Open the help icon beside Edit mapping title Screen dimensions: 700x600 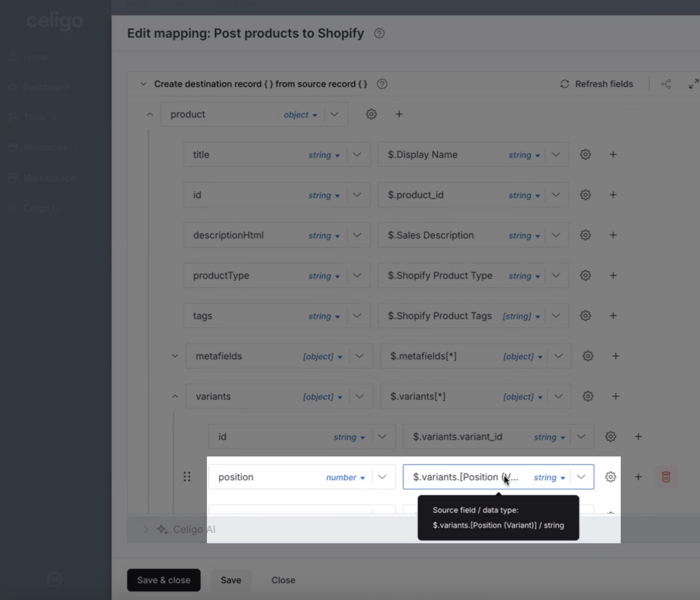(x=379, y=33)
